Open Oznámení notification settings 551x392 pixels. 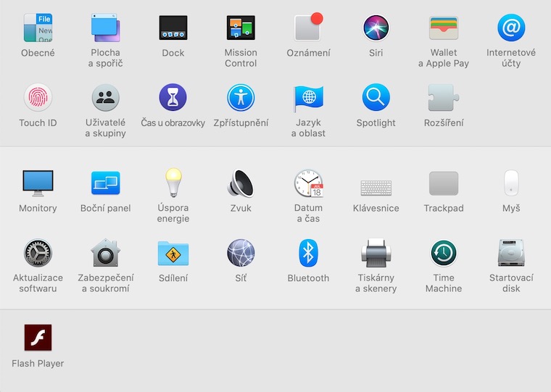coord(309,27)
